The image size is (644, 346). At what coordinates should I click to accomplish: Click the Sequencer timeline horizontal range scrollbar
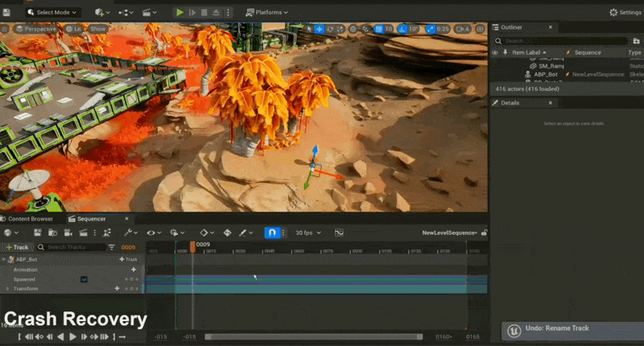coord(313,337)
